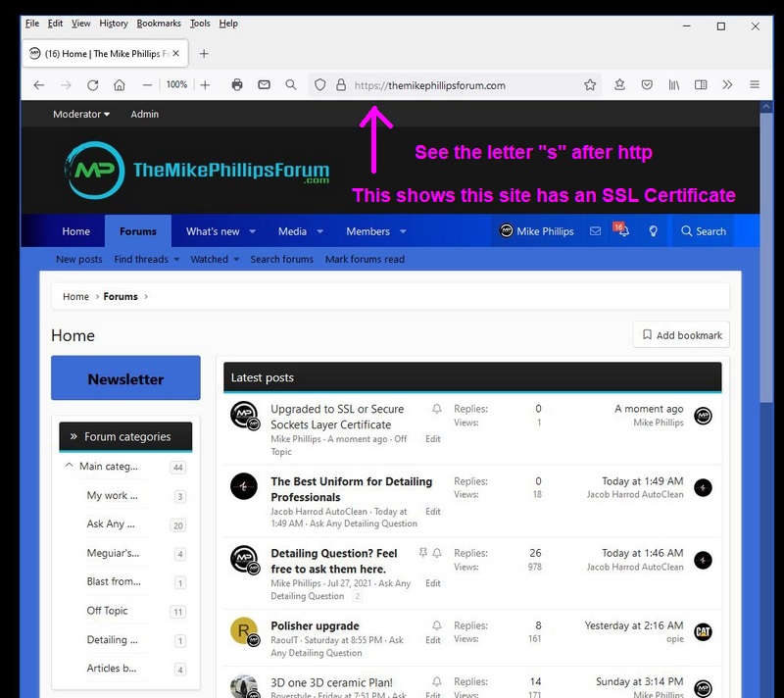784x698 pixels.
Task: Open the Tools menu
Action: pos(200,23)
